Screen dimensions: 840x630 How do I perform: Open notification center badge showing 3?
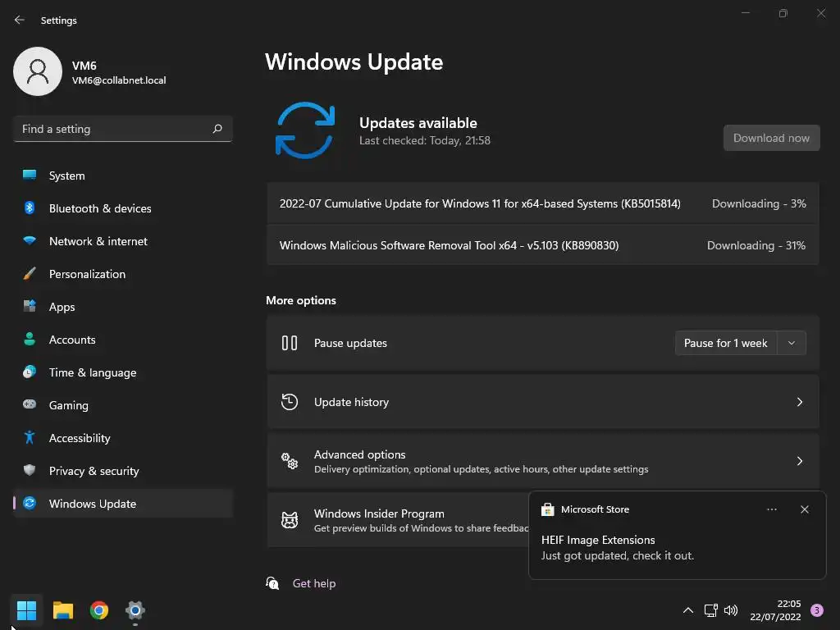point(817,610)
